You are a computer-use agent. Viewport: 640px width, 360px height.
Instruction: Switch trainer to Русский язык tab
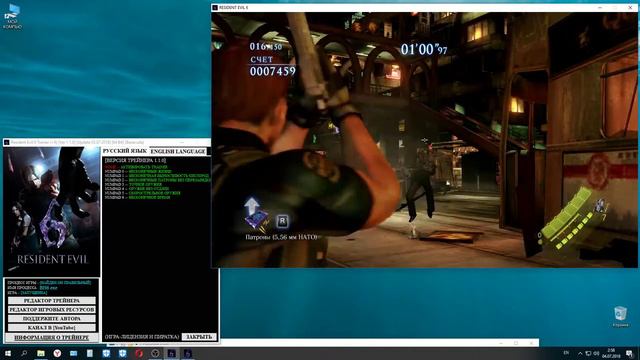(x=125, y=151)
